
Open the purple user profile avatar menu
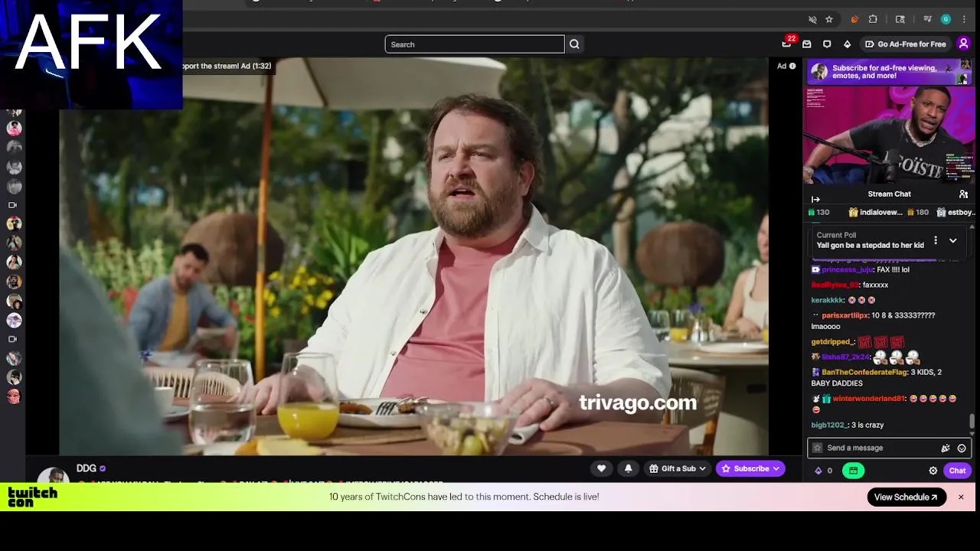(964, 44)
